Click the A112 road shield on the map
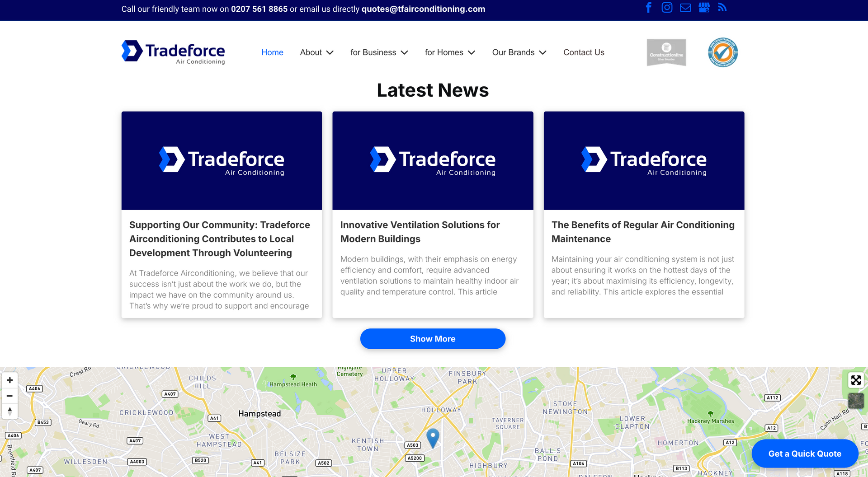868x477 pixels. click(773, 398)
